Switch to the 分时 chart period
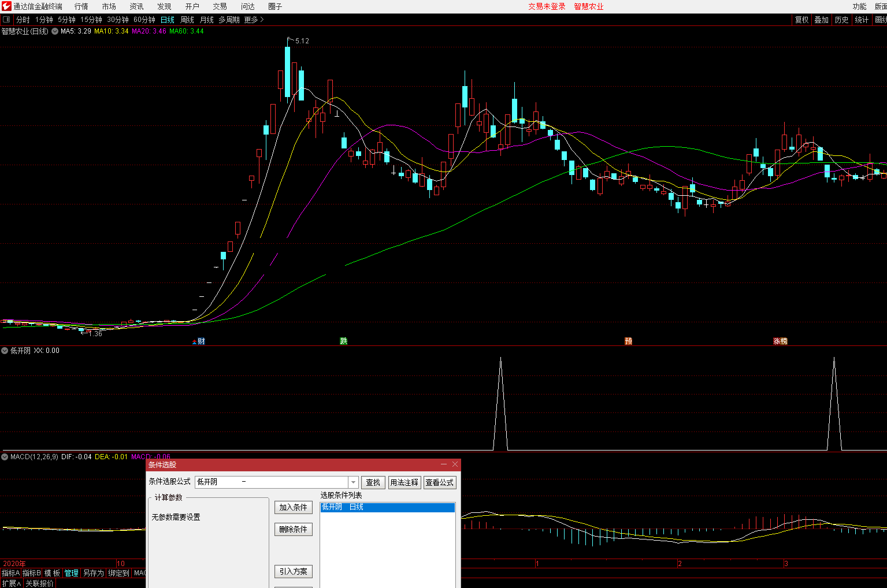 point(23,20)
